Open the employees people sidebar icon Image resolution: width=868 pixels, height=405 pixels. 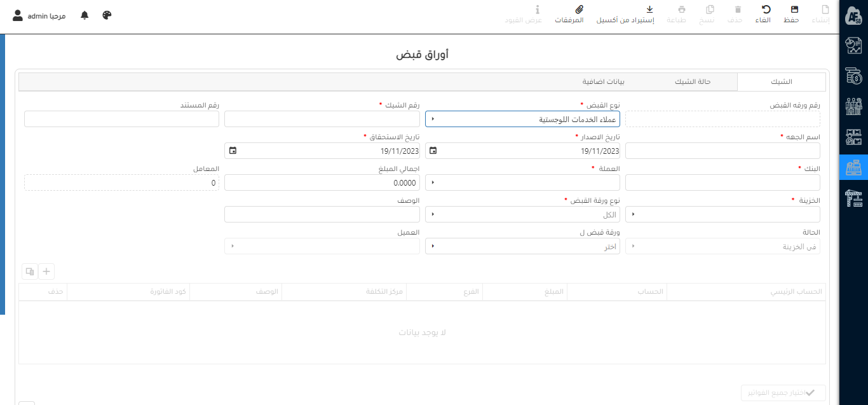point(853,106)
